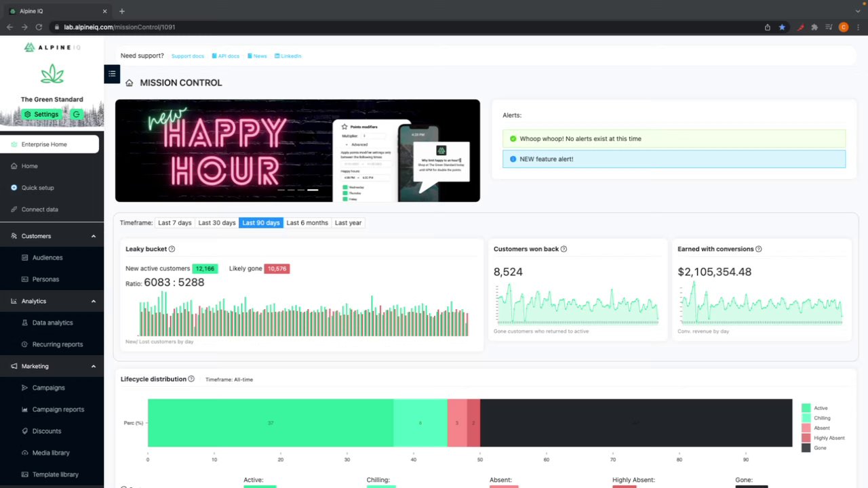This screenshot has height=488, width=868.
Task: Click the Quick setup plus icon
Action: 14,188
